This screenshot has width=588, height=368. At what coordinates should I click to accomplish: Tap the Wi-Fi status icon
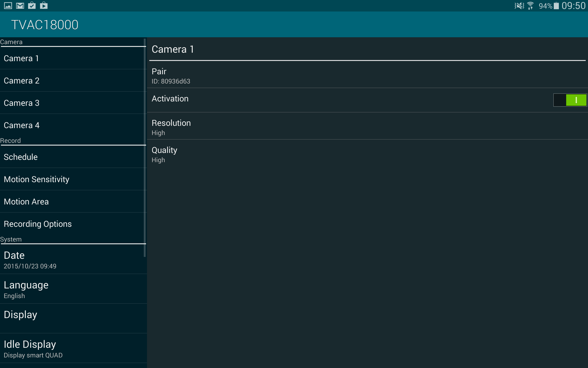[531, 6]
